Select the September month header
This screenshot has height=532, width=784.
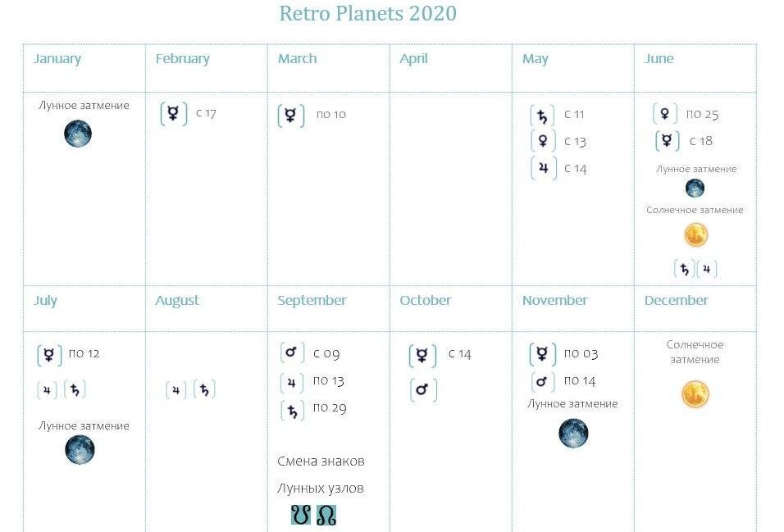pos(312,301)
